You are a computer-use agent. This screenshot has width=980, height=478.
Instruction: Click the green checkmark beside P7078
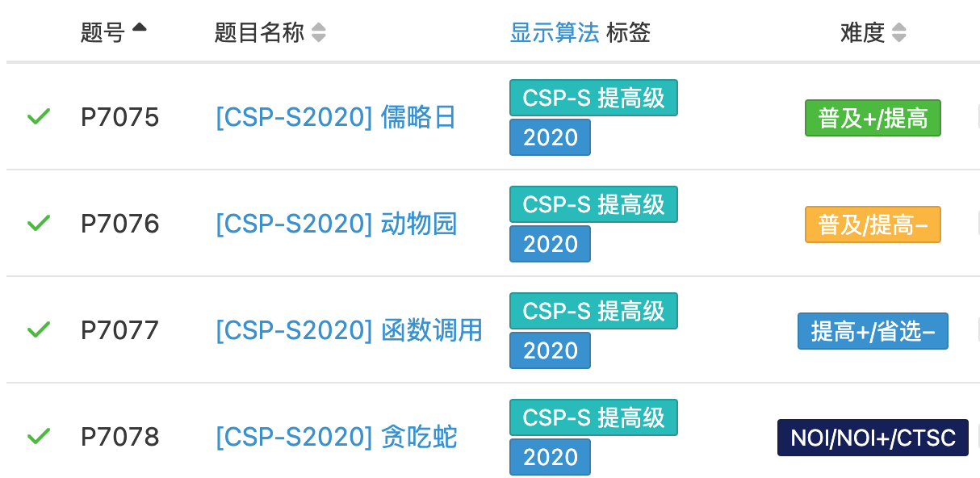click(39, 437)
